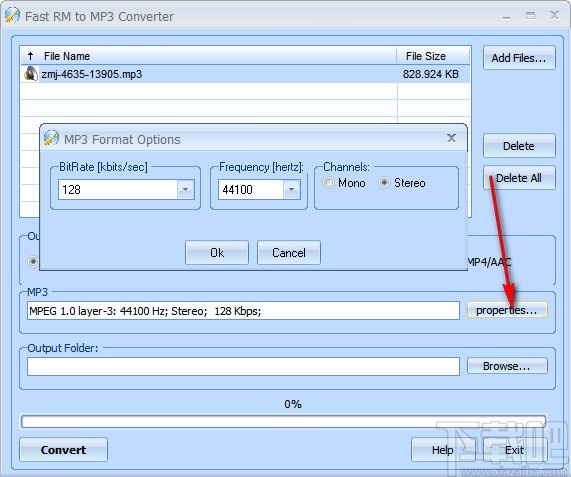This screenshot has height=477, width=571.
Task: Click the Frequency combo box showing 44100
Action: click(x=259, y=189)
